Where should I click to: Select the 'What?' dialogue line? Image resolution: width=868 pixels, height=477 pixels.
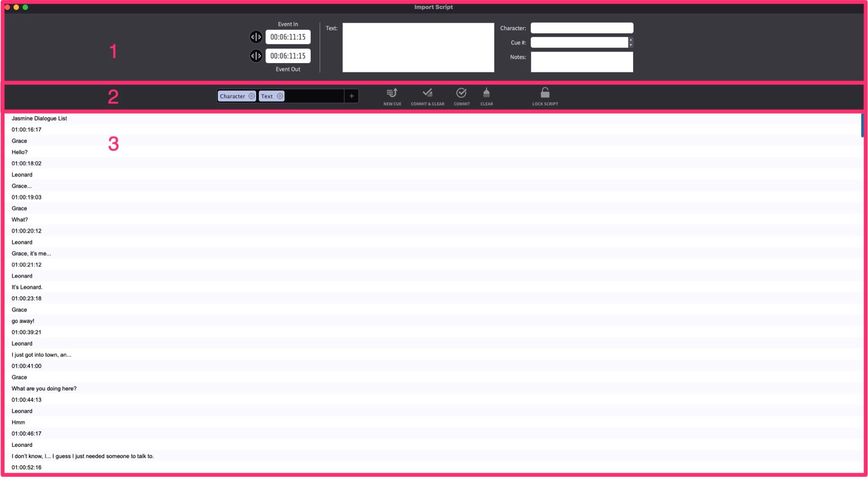pyautogui.click(x=20, y=220)
